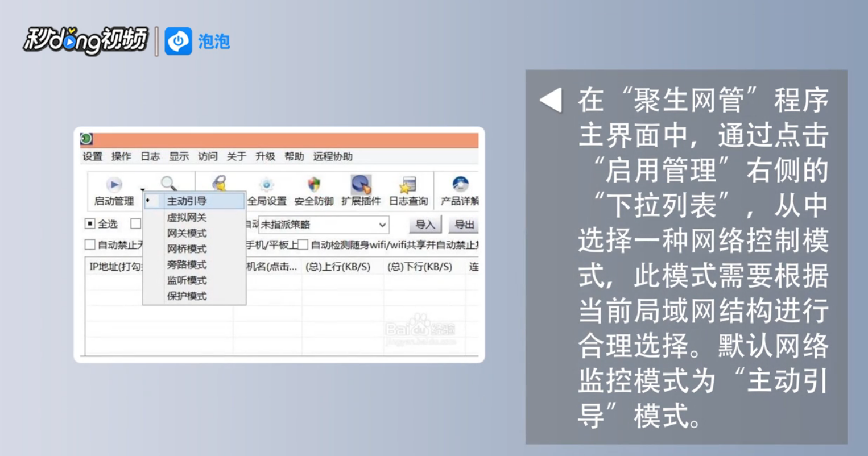Open the 帮助 menu
This screenshot has height=456, width=868.
coord(294,156)
